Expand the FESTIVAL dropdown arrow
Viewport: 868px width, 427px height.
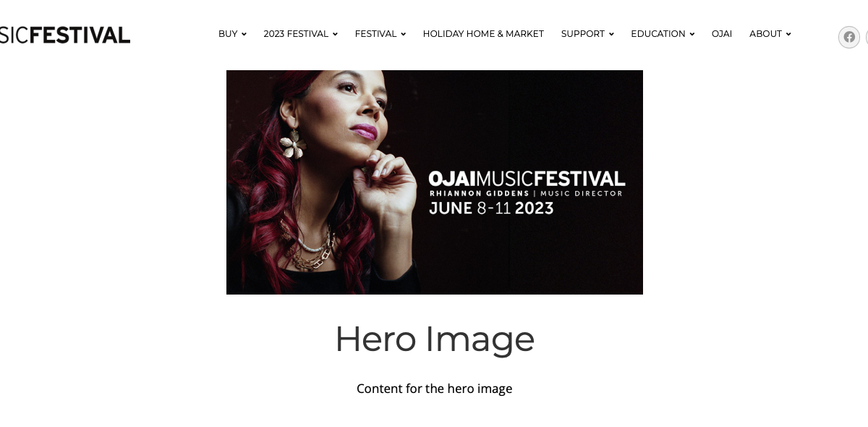point(403,34)
